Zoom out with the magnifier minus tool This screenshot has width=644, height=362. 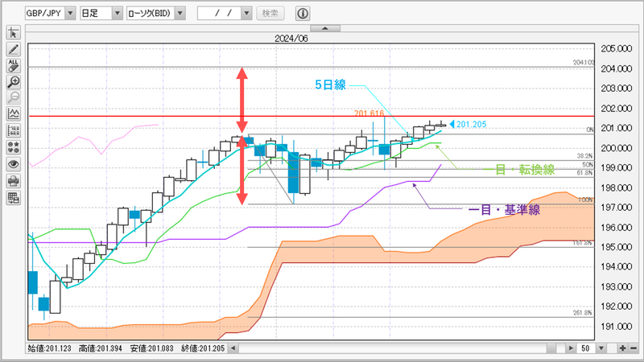13,97
